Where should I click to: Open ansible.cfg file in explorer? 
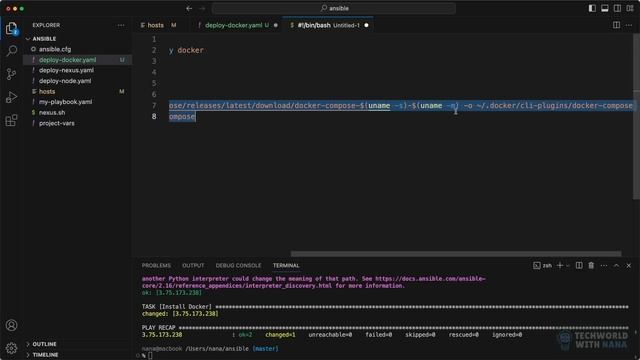point(55,49)
